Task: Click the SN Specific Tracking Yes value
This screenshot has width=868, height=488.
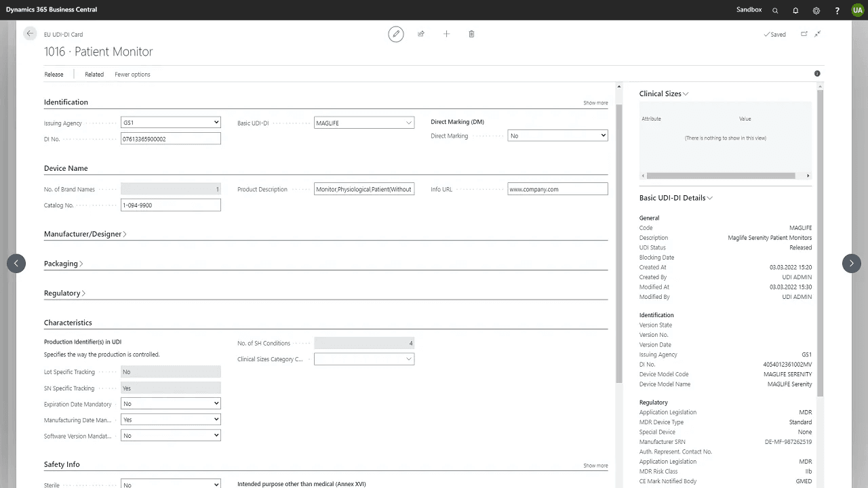Action: coord(171,388)
